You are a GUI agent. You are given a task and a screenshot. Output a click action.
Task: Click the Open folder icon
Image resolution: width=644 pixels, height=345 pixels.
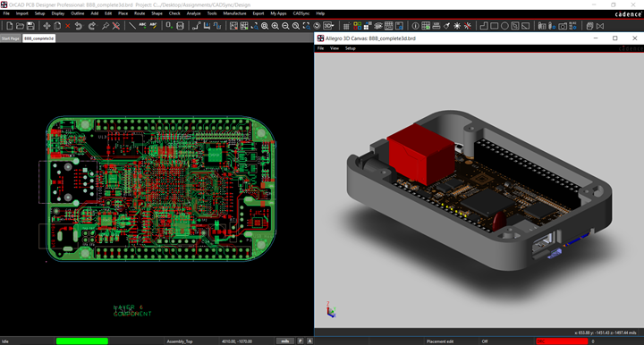(x=20, y=26)
